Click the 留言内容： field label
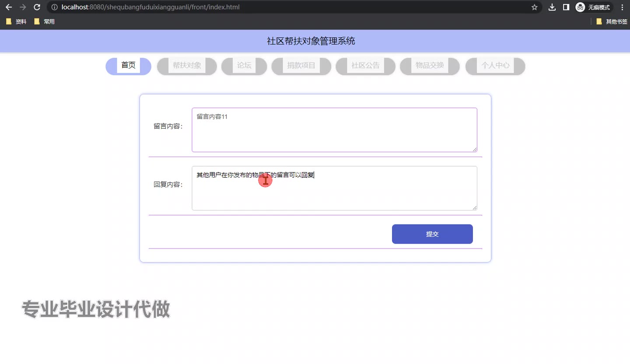The height and width of the screenshot is (364, 630). tap(168, 126)
